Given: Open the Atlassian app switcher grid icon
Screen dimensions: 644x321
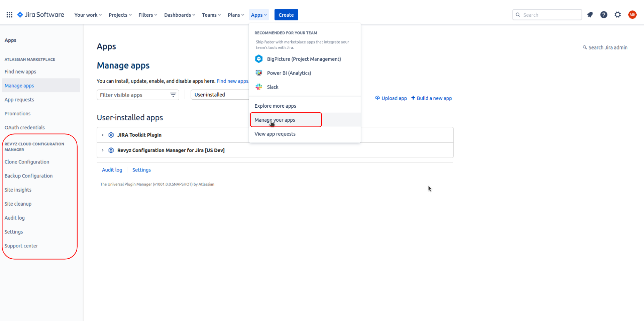Looking at the screenshot, I should [x=9, y=14].
